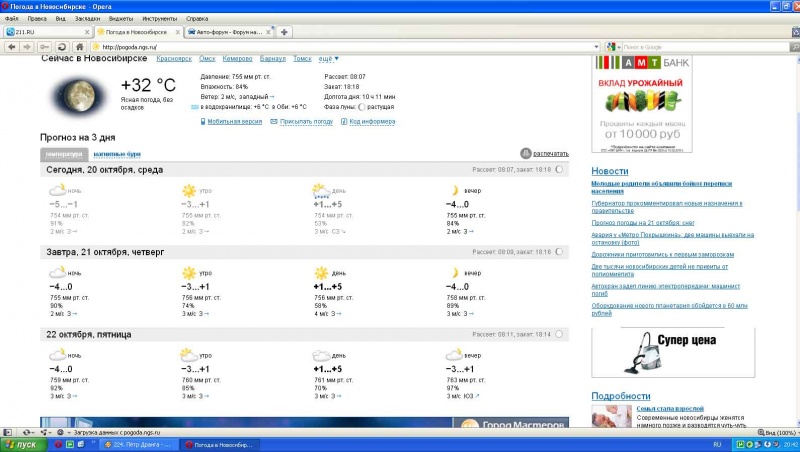Image resolution: width=800 pixels, height=452 pixels.
Task: Open the Правка menu
Action: tap(37, 19)
